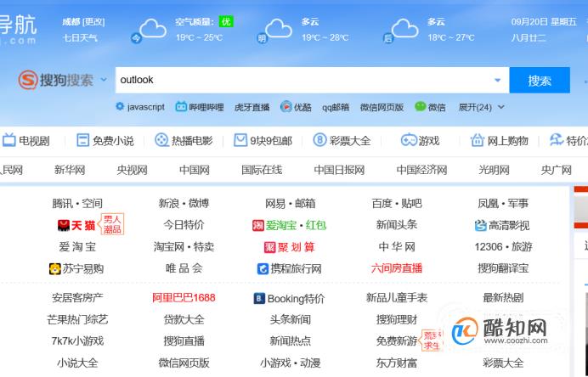Image resolution: width=588 pixels, height=377 pixels.
Task: Open the 腾讯·空间 link
Action: click(x=77, y=203)
